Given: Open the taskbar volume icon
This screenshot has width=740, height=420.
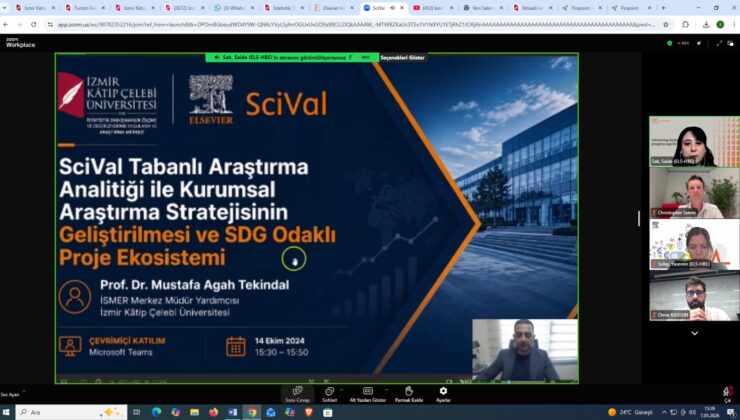Looking at the screenshot, I should 692,412.
